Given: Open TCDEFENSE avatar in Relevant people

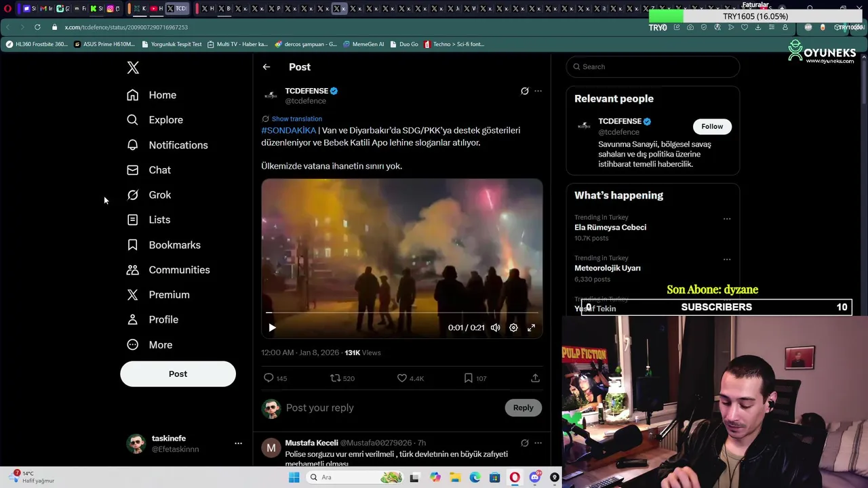Looking at the screenshot, I should click(584, 126).
